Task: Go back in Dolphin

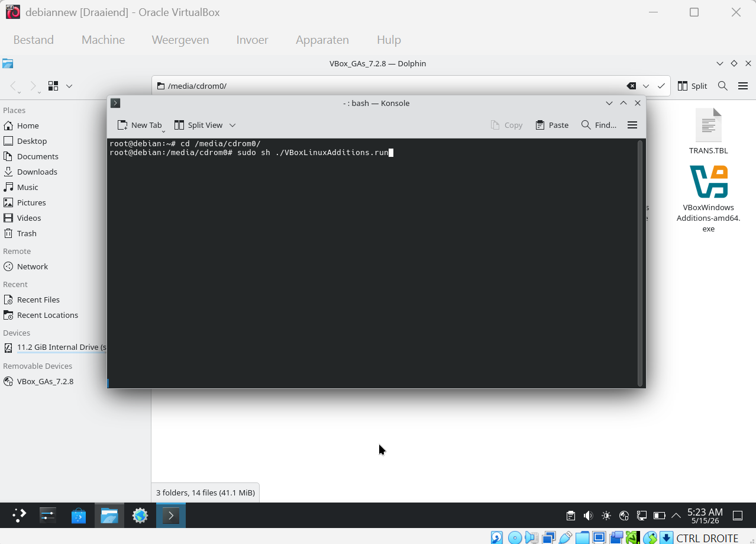Action: 14,86
